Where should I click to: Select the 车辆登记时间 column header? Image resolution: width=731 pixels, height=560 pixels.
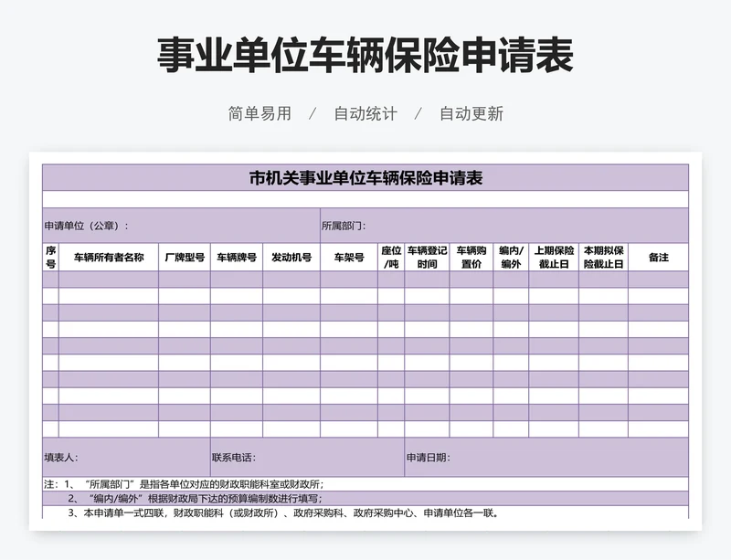click(x=427, y=258)
